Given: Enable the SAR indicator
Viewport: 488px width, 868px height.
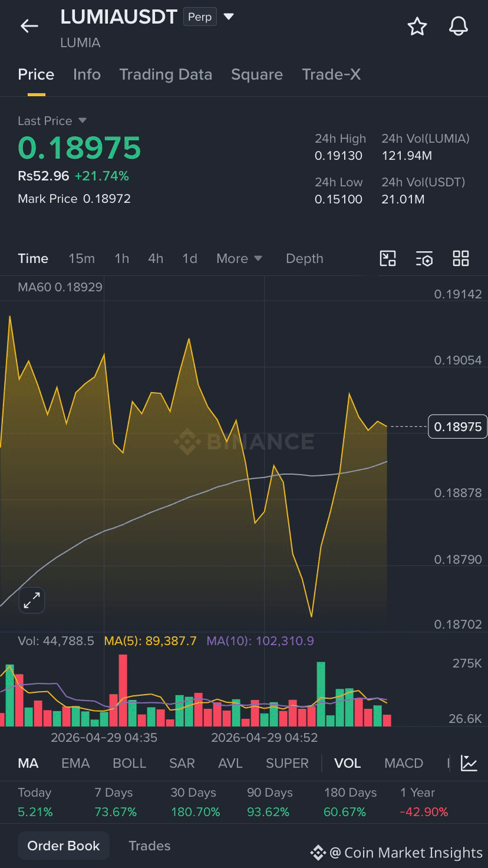Looking at the screenshot, I should 182,763.
